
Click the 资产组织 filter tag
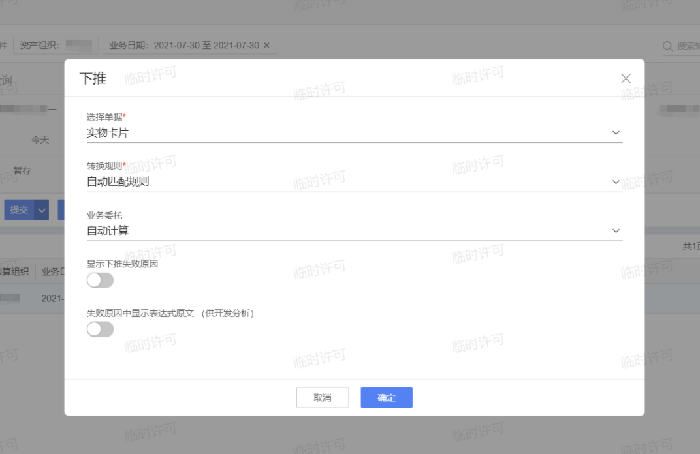[56, 45]
